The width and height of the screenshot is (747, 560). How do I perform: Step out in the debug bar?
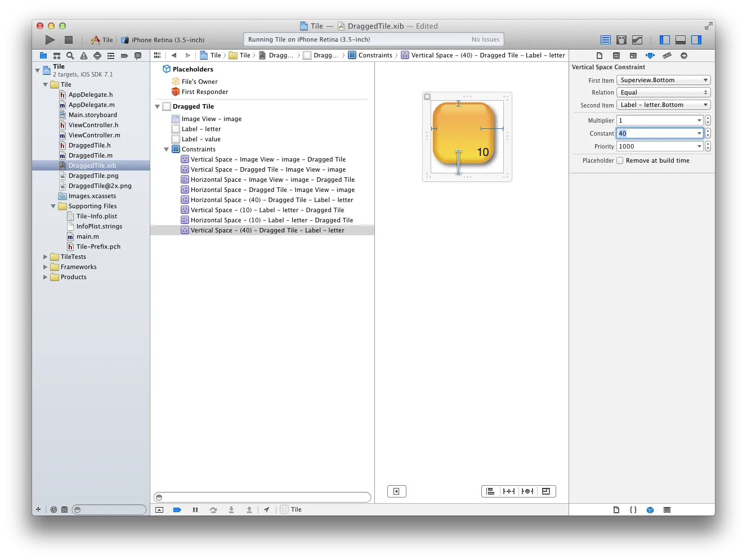coord(249,510)
